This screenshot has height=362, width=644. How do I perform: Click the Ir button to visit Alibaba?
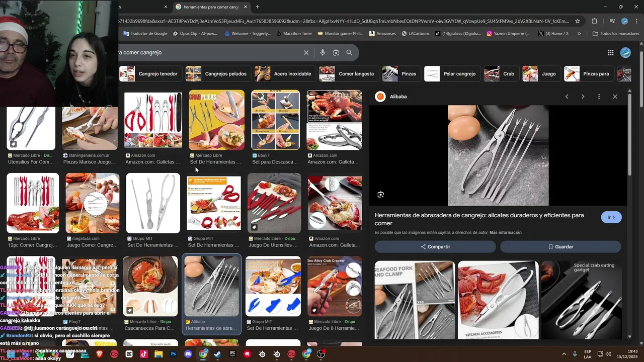coord(611,217)
